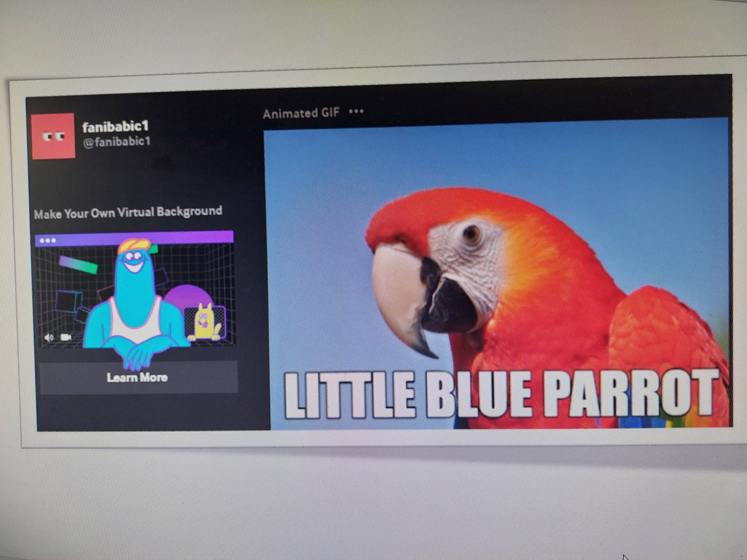This screenshot has height=560, width=747.
Task: Click the camera icon in the promo image
Action: click(x=66, y=337)
